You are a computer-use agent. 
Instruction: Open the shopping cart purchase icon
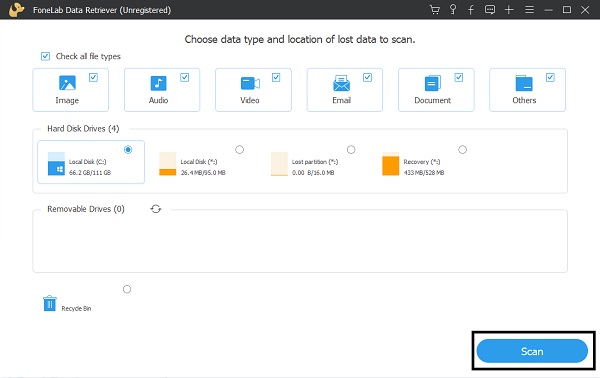tap(435, 10)
